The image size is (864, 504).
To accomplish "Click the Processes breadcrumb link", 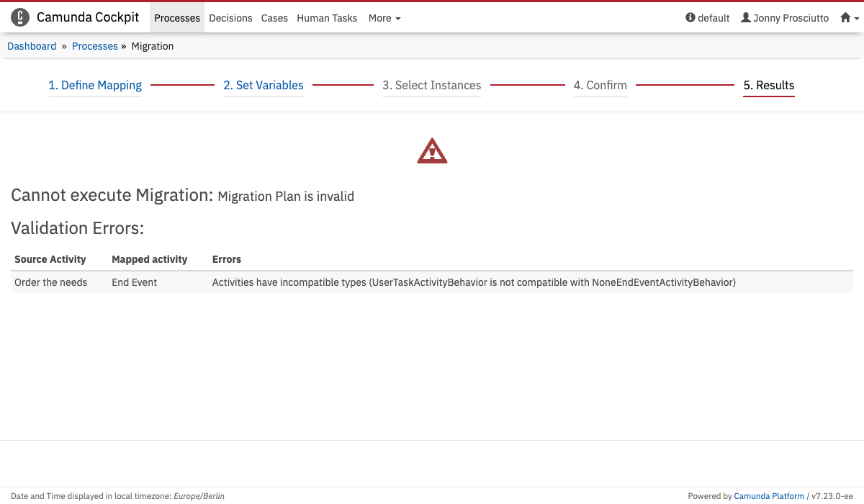I will pos(95,46).
